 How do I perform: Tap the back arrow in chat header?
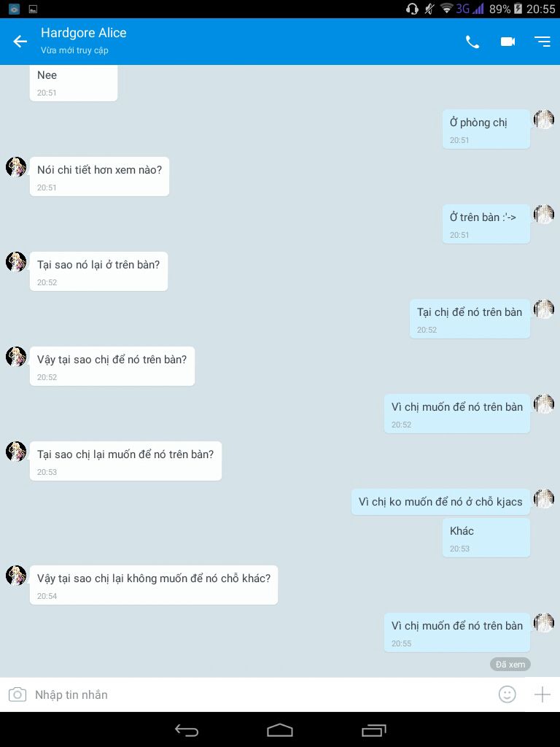pos(20,42)
